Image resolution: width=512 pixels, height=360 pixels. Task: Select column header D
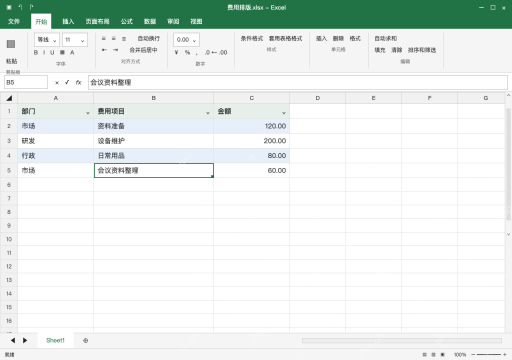point(318,98)
